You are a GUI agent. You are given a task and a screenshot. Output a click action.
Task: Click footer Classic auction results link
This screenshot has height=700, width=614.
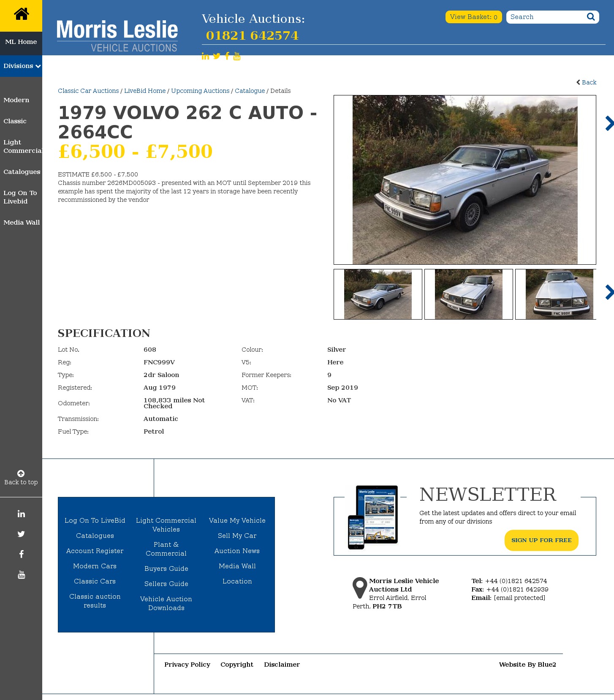(x=95, y=601)
